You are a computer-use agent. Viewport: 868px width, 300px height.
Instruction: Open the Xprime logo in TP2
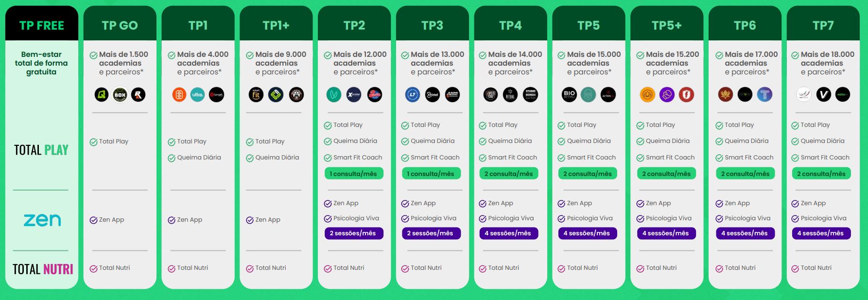point(354,95)
